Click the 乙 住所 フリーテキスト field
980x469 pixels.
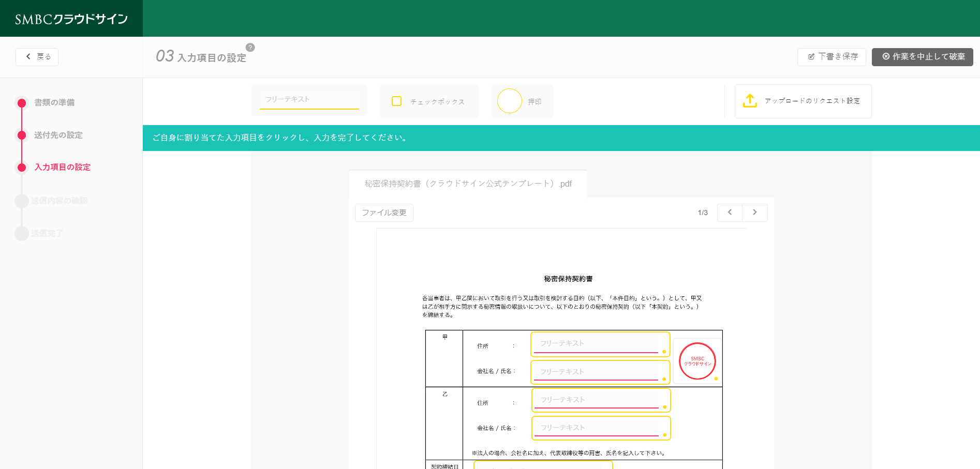(600, 400)
